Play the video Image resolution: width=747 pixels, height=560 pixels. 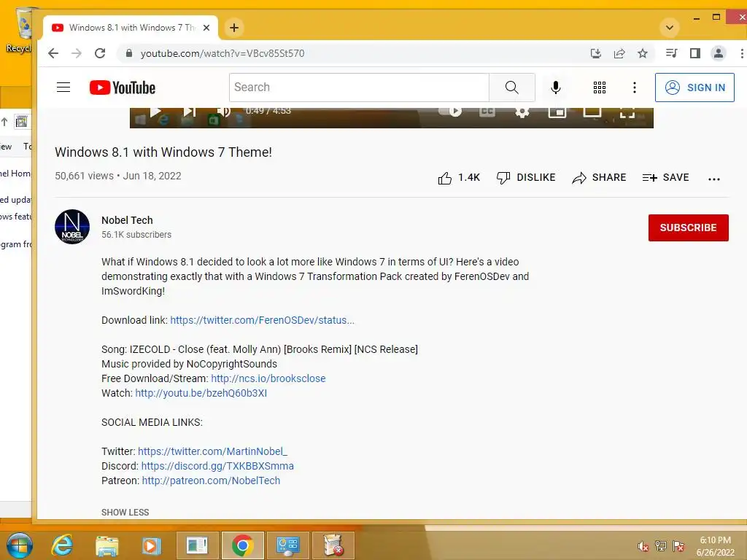(x=155, y=112)
